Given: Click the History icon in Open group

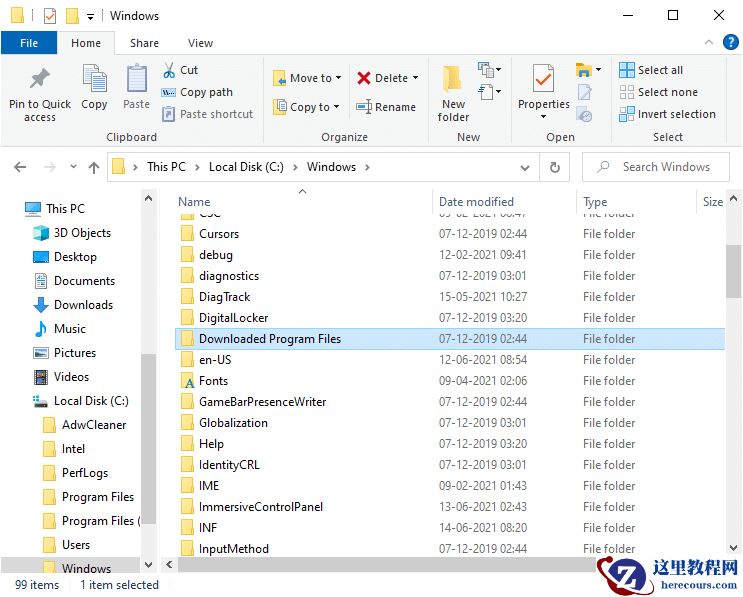Looking at the screenshot, I should (584, 114).
